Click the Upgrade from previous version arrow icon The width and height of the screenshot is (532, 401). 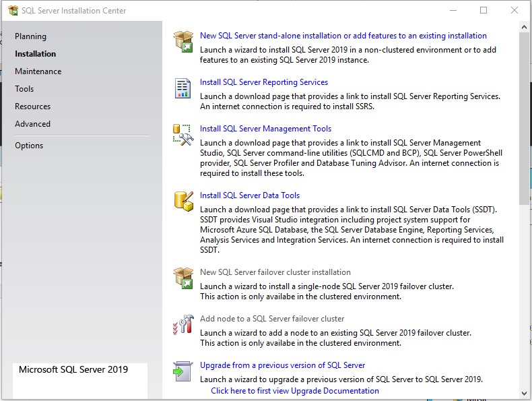[x=182, y=371]
